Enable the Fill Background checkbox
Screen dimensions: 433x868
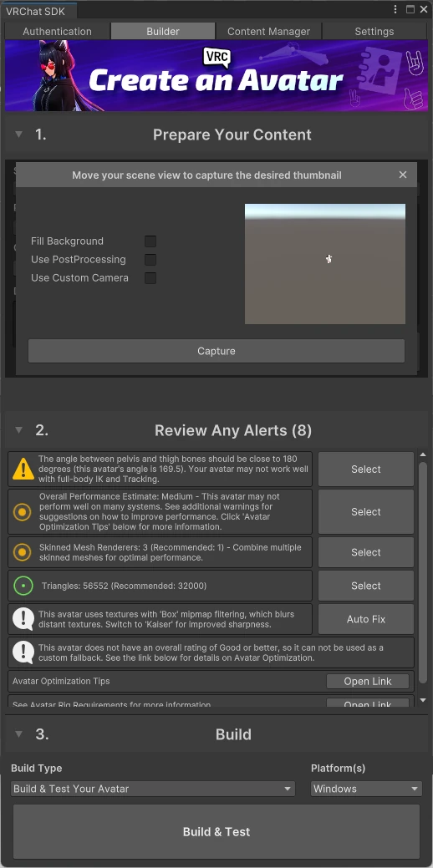point(150,241)
